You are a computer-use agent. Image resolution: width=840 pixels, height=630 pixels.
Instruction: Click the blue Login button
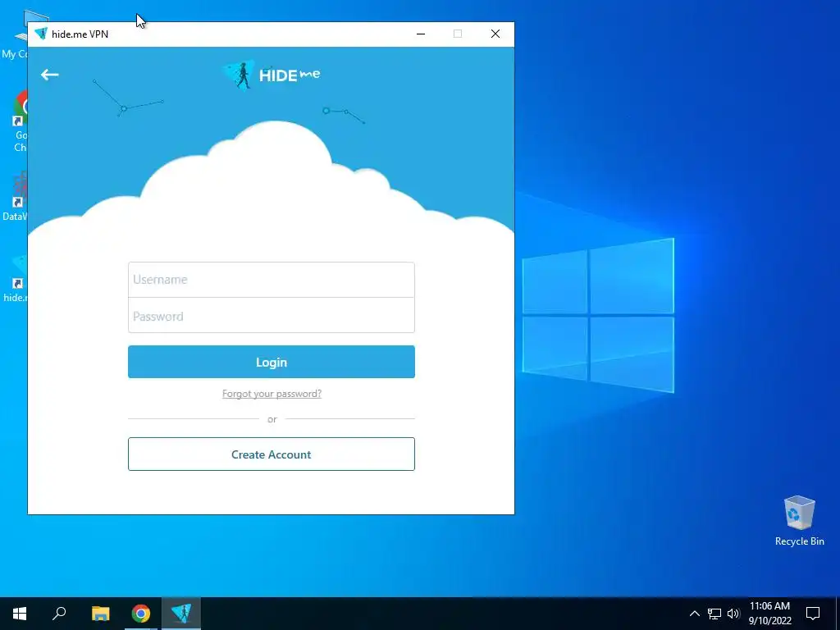pyautogui.click(x=271, y=362)
